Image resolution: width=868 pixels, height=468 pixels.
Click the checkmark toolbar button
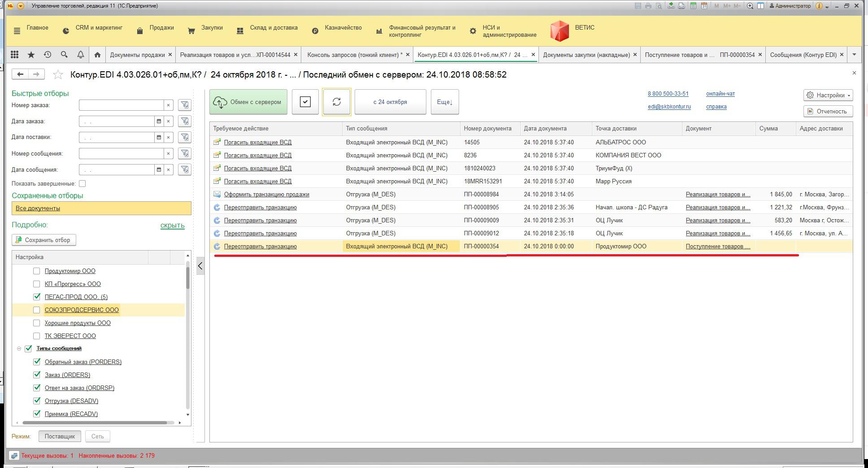(x=305, y=102)
